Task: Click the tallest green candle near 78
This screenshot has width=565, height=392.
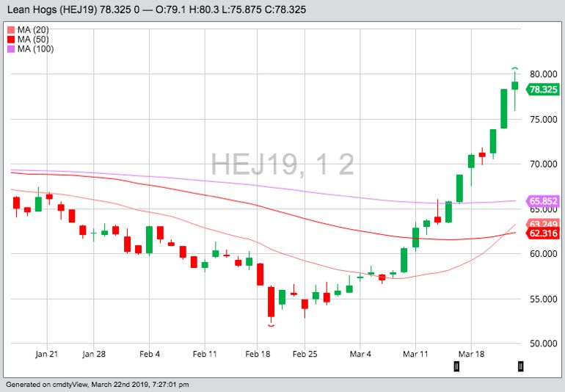Action: pyautogui.click(x=504, y=109)
